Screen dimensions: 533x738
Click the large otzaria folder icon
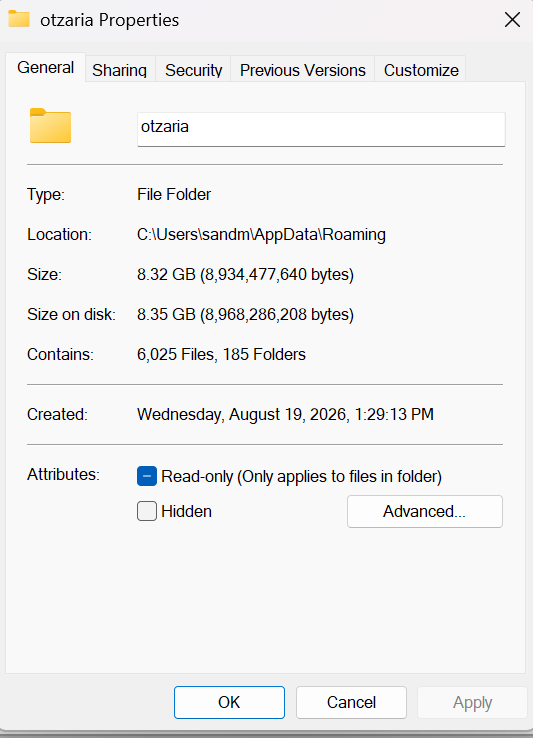(50, 126)
